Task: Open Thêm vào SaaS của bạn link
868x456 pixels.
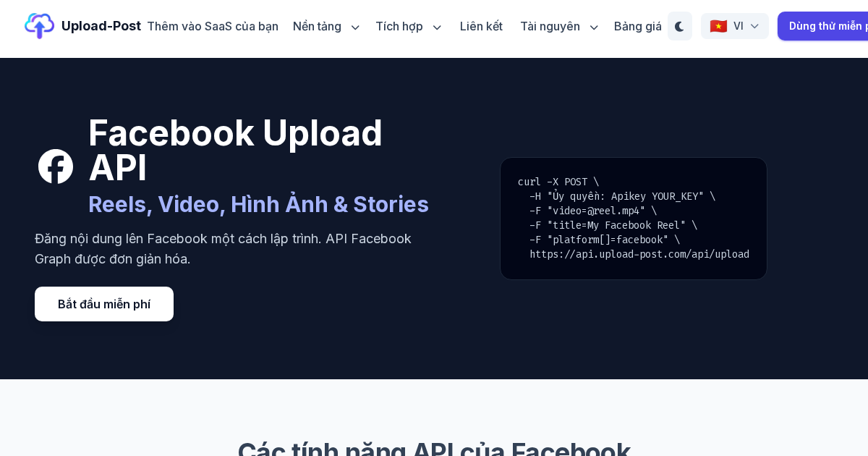Action: [213, 26]
